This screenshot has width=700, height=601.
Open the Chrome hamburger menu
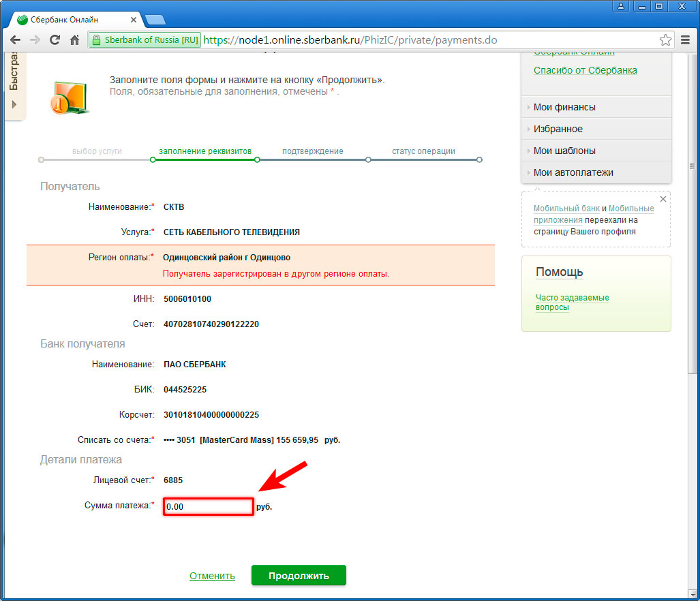685,40
